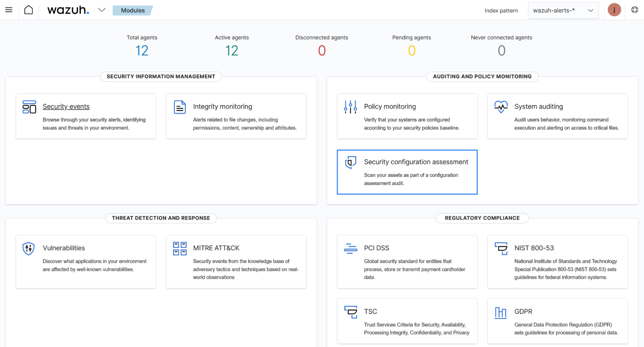
Task: Open the hamburger navigation menu
Action: [9, 10]
